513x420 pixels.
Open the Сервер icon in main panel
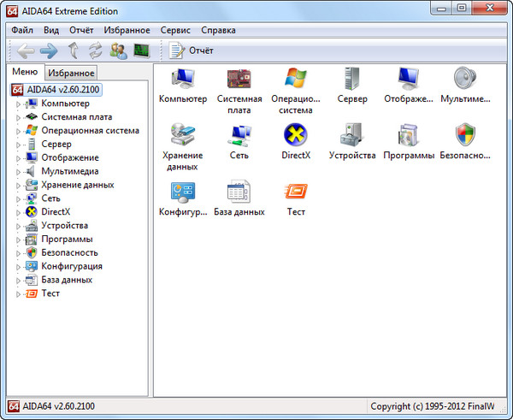(351, 80)
